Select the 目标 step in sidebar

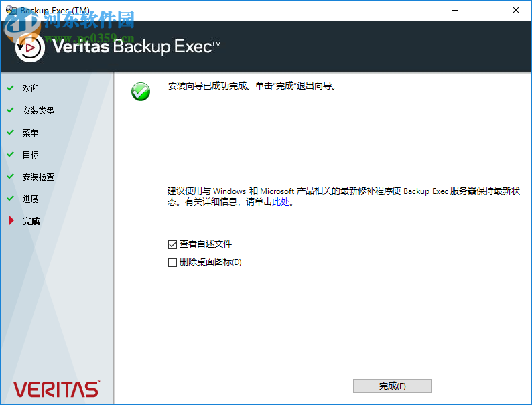tap(30, 155)
